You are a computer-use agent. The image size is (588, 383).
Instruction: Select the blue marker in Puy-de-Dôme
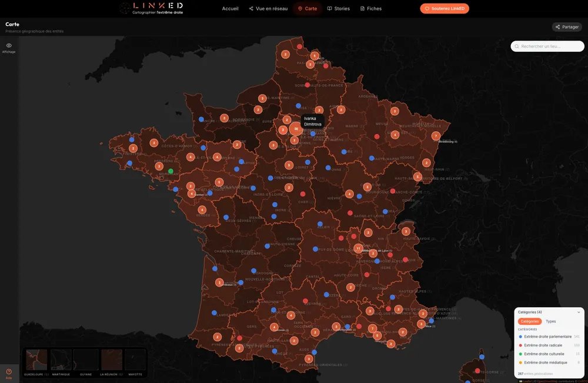click(315, 249)
